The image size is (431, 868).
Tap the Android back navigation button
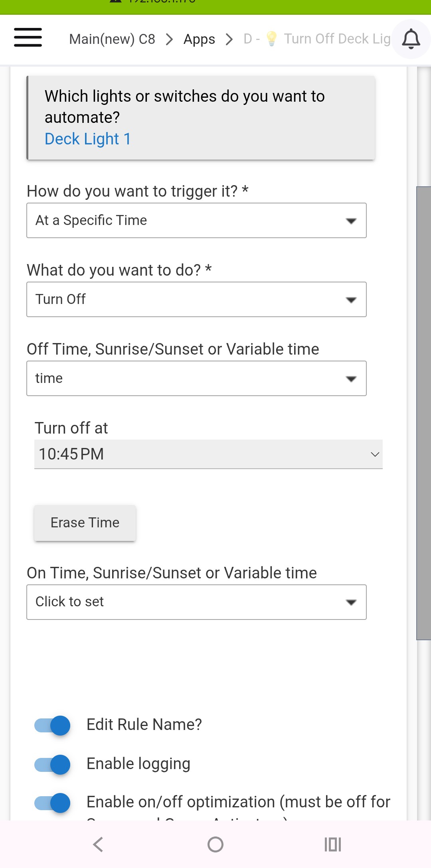tap(98, 844)
